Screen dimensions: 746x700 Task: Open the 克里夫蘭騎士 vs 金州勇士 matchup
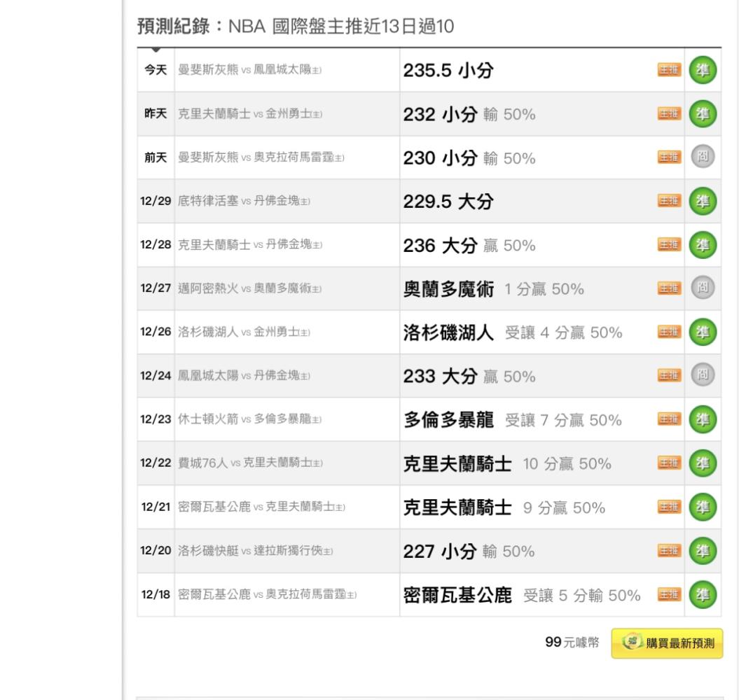click(250, 113)
